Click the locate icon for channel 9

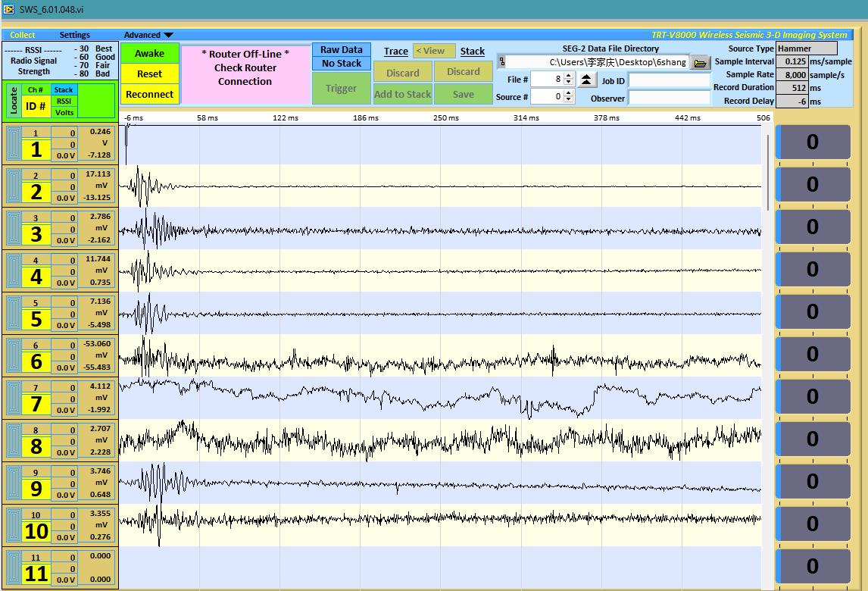click(x=14, y=483)
